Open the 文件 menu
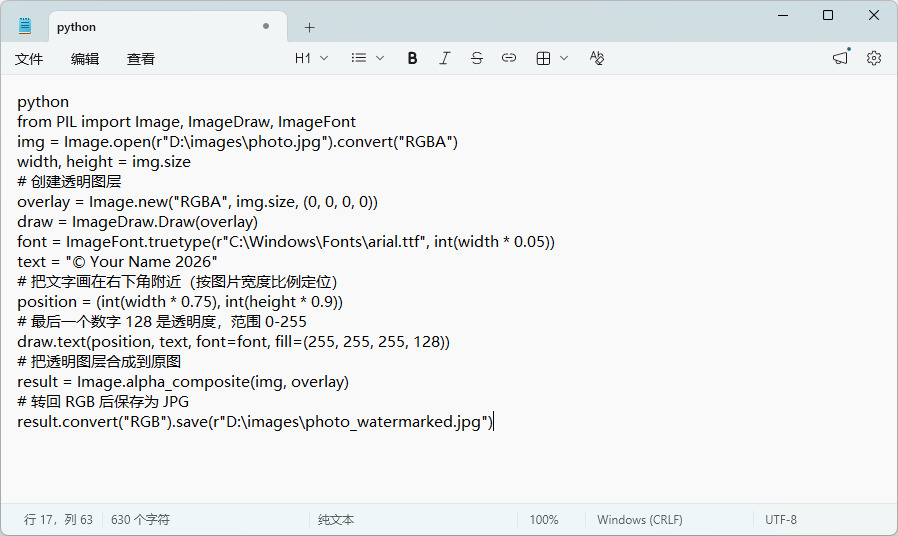 click(29, 58)
